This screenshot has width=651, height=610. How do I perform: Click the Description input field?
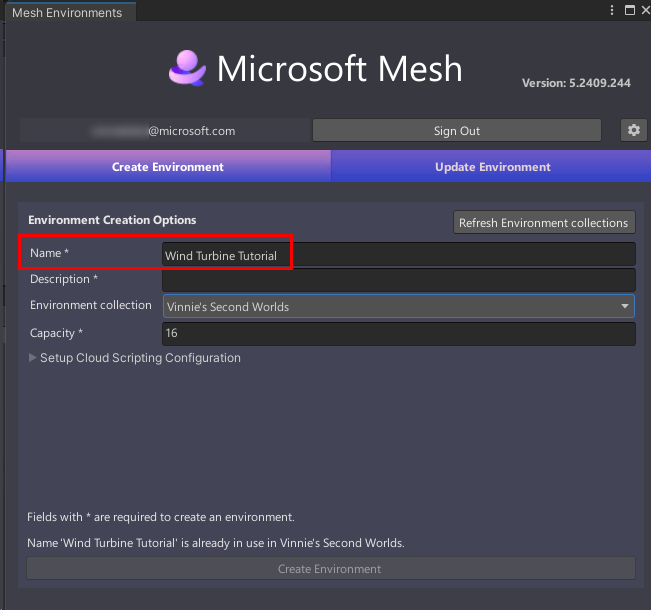pos(399,280)
